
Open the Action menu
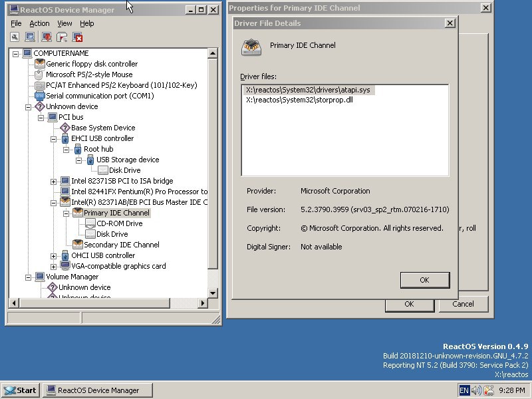pyautogui.click(x=39, y=23)
